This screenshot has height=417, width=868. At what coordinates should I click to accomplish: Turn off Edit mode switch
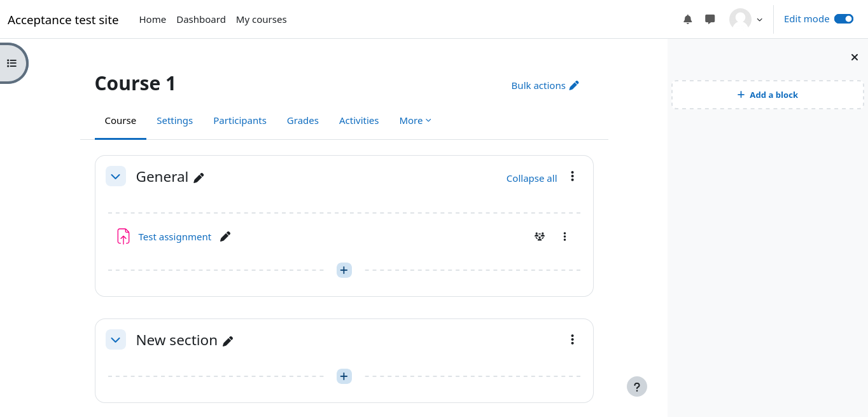843,19
